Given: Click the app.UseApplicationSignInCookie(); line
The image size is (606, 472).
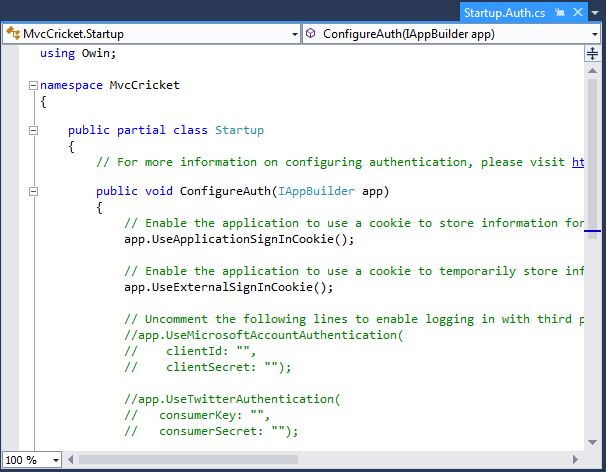Looking at the screenshot, I should (x=239, y=239).
